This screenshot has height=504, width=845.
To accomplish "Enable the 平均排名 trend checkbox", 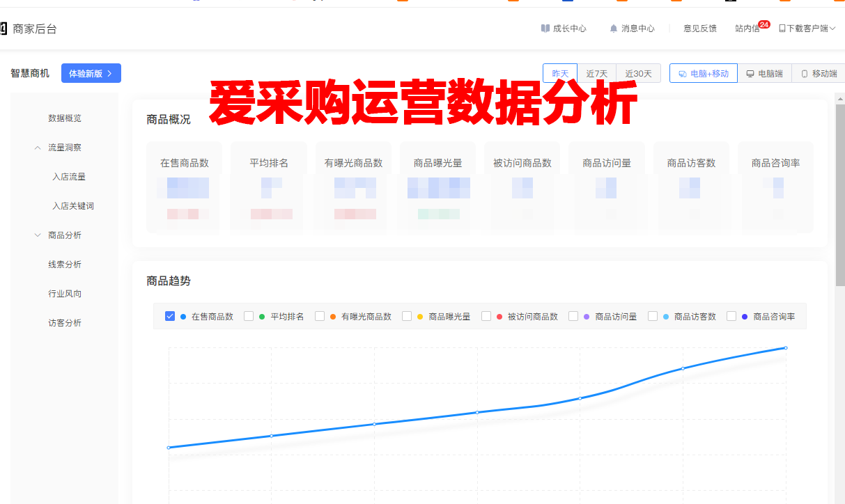I will 249,316.
